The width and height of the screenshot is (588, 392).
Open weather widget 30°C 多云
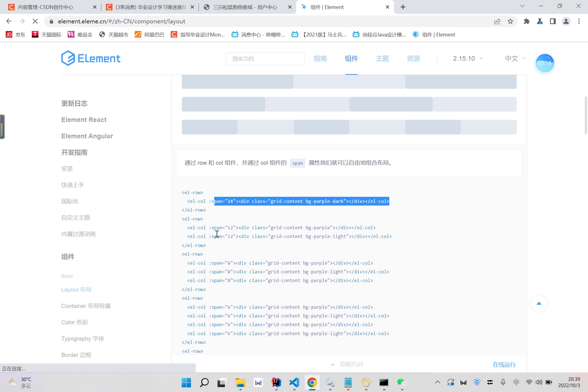[x=20, y=382]
